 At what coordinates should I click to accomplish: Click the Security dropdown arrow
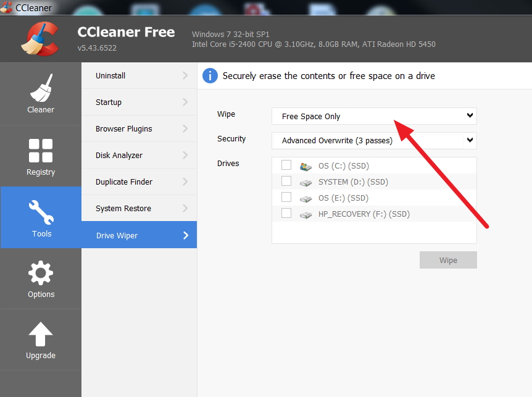pos(470,140)
